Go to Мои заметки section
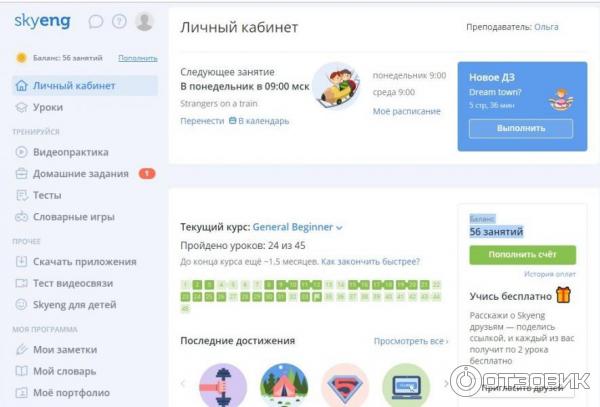 click(65, 349)
